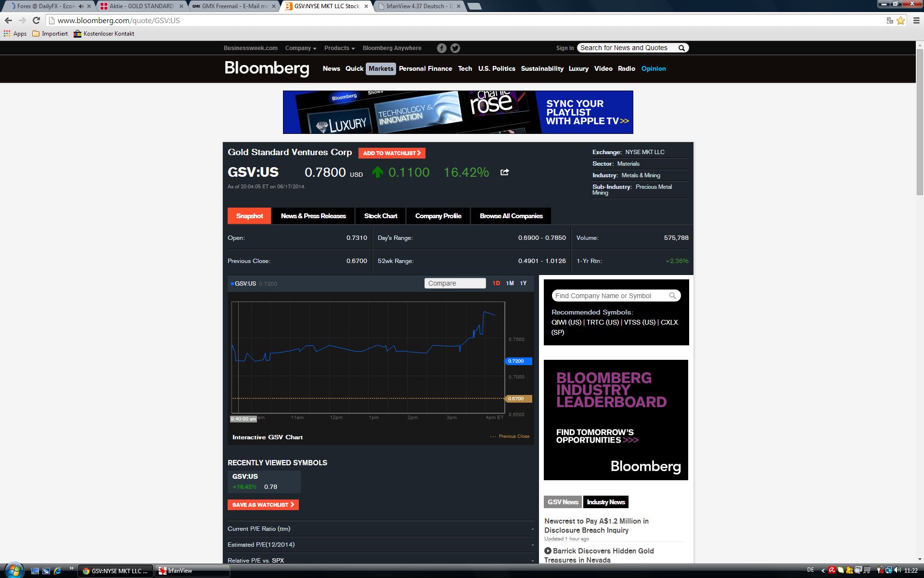Expand the Products dropdown menu
This screenshot has height=578, width=924.
coord(339,48)
